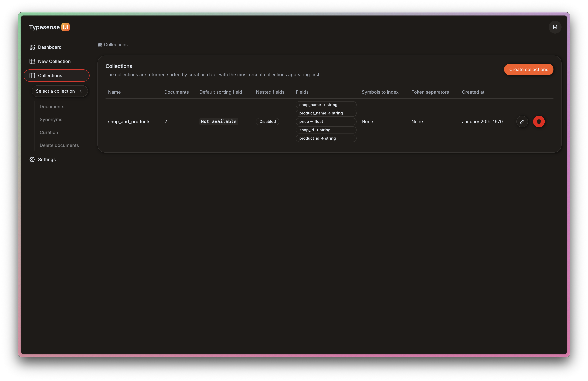Click the breadcrumb Collections grid icon
The height and width of the screenshot is (381, 588).
[x=100, y=45]
